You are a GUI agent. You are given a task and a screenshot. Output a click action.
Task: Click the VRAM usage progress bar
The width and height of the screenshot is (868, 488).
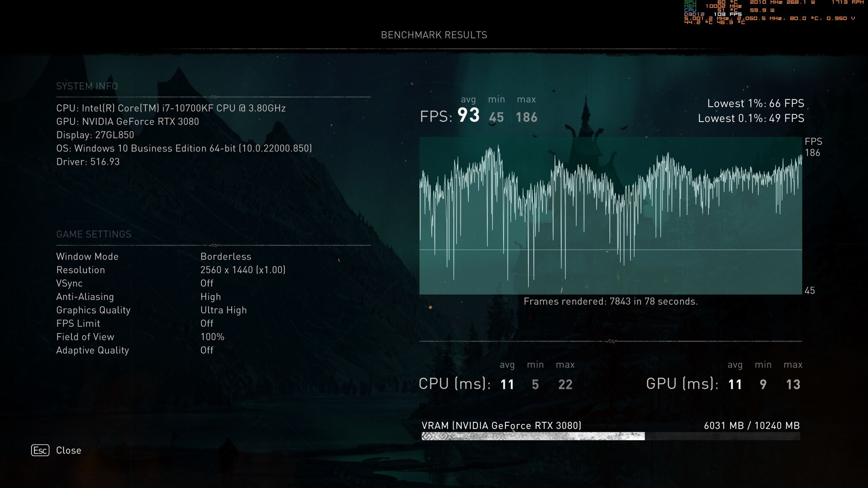click(611, 436)
